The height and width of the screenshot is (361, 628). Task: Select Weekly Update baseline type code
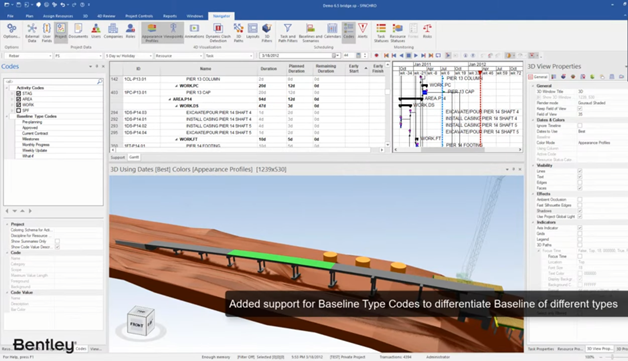click(x=34, y=150)
